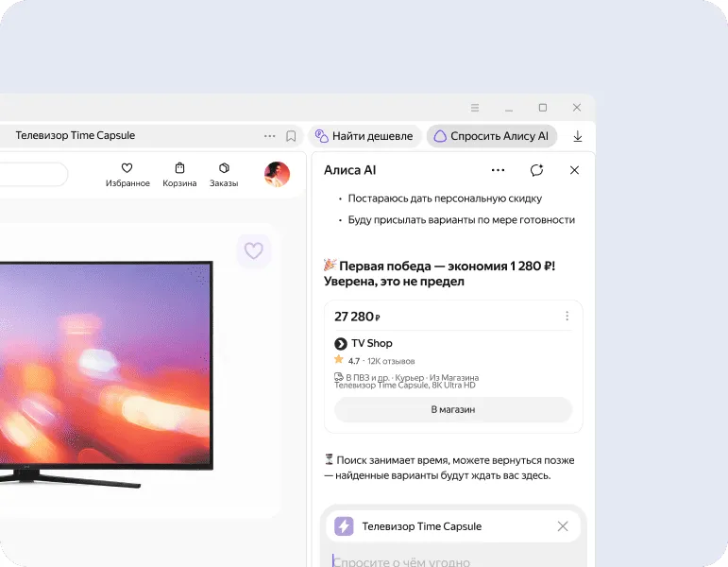Click the TV Shop arrow logo icon

[341, 344]
